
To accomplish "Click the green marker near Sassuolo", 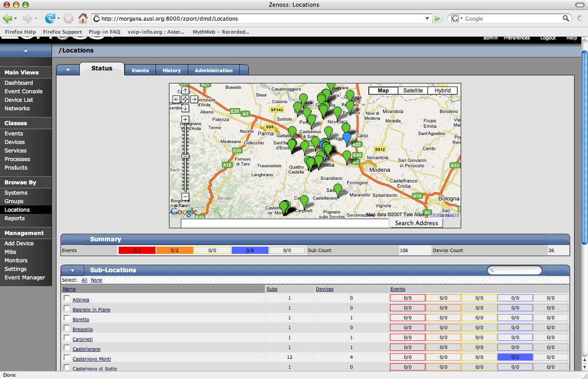I will (338, 189).
